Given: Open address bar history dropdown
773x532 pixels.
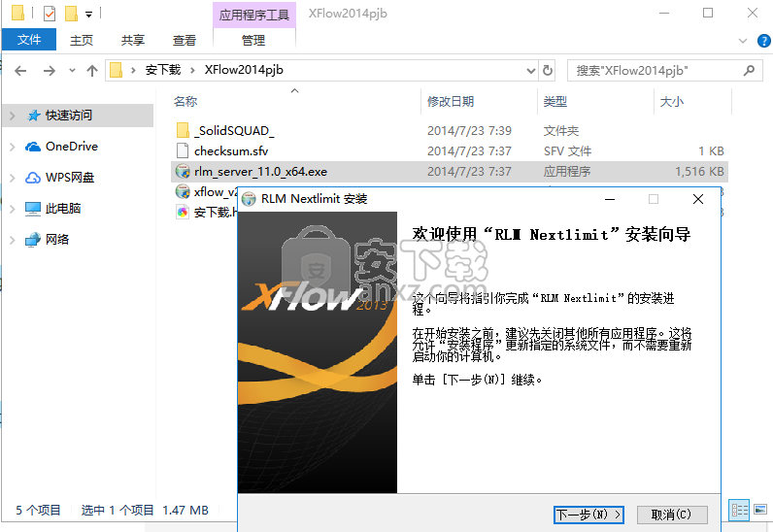Looking at the screenshot, I should point(531,71).
